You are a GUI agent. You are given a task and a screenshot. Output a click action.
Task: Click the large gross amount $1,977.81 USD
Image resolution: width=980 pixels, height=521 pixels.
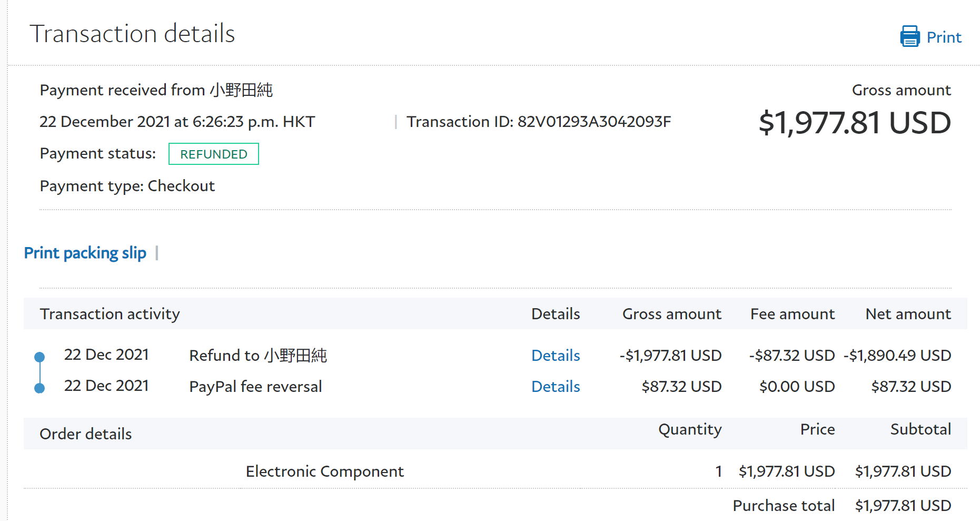pyautogui.click(x=854, y=123)
